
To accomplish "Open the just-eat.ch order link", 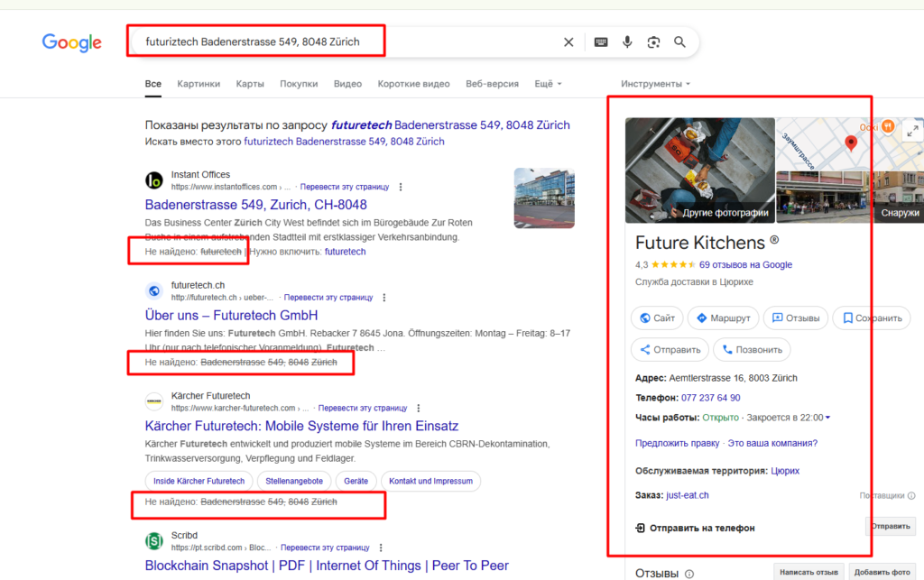I will pos(687,495).
